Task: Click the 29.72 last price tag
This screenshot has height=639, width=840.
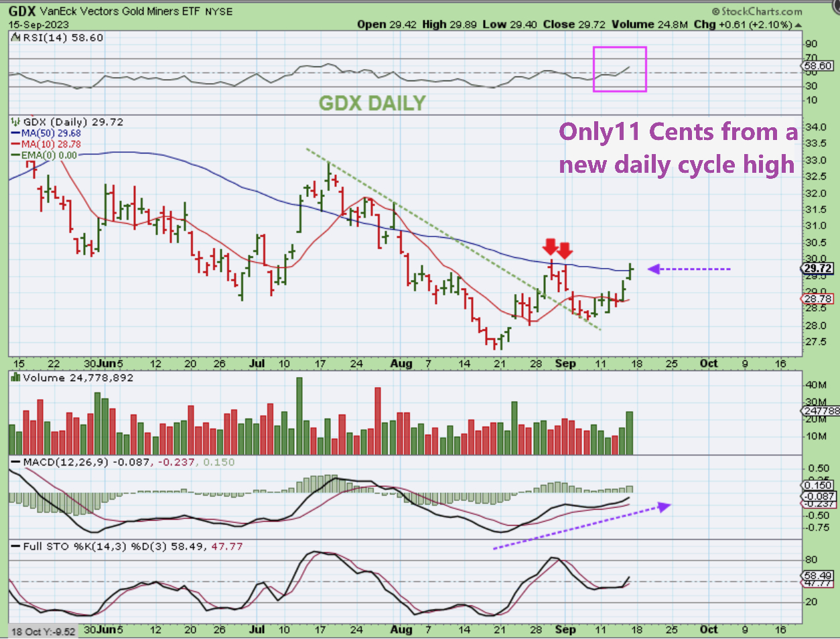Action: click(x=817, y=268)
